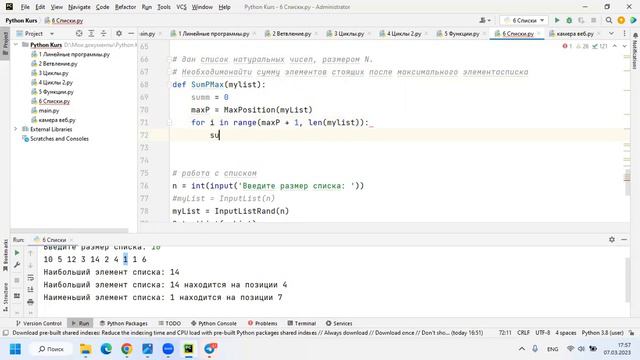
Task: Toggle the Project tool window side tab
Action: (5, 44)
